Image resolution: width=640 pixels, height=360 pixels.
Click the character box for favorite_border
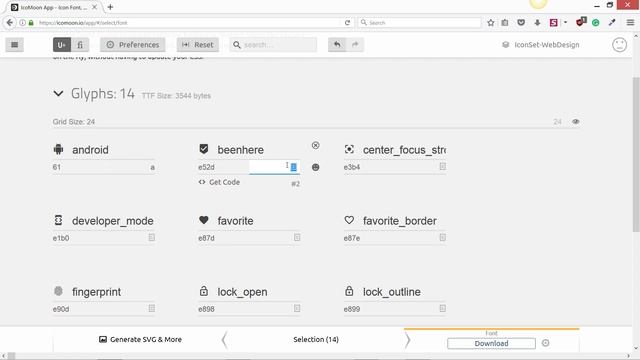click(442, 238)
